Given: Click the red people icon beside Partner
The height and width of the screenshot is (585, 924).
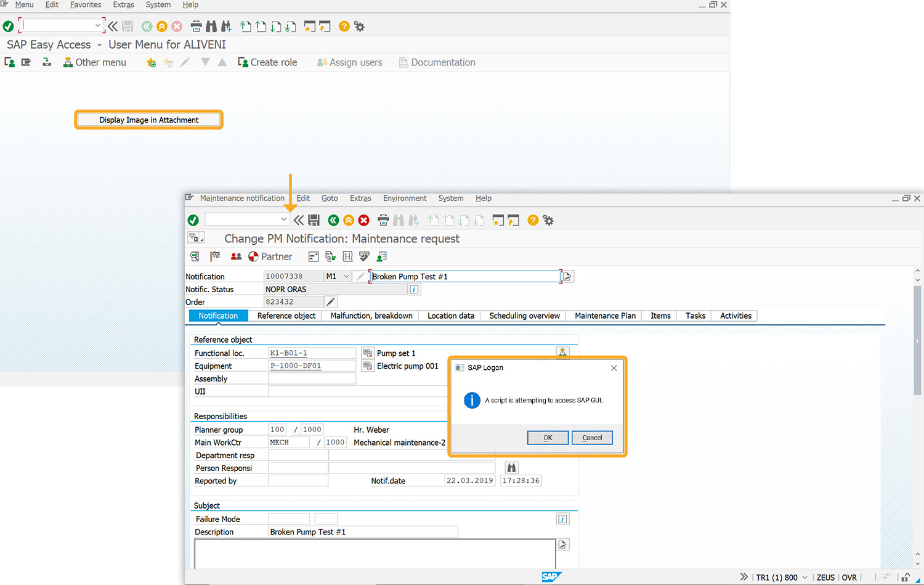Looking at the screenshot, I should [x=236, y=256].
